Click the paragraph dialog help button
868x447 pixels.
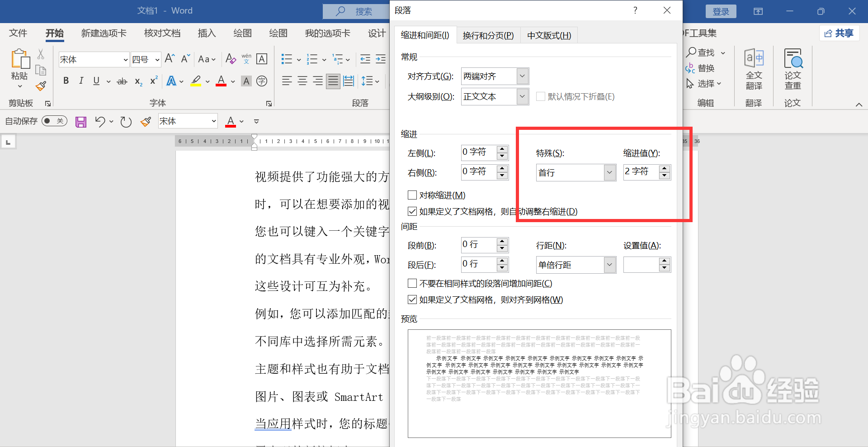coord(635,10)
